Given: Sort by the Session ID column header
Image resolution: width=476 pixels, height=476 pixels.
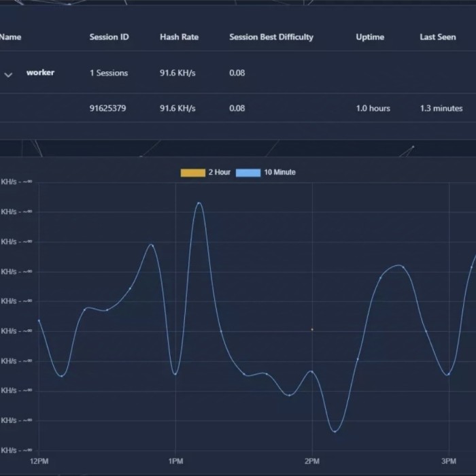Looking at the screenshot, I should pos(109,37).
